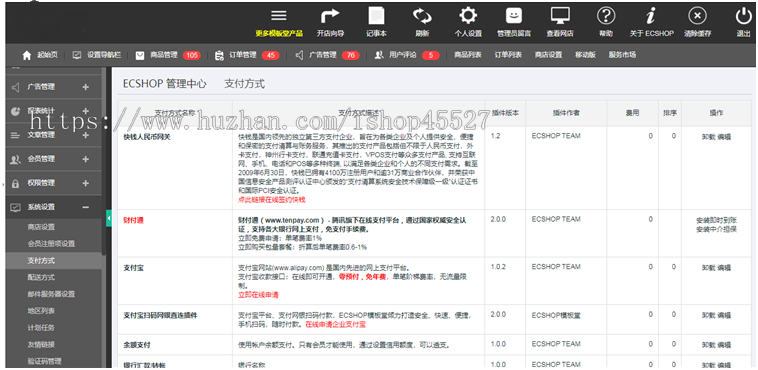Click 卸载 for 支付宝扫码网银直连插件
The image size is (758, 370).
click(708, 315)
